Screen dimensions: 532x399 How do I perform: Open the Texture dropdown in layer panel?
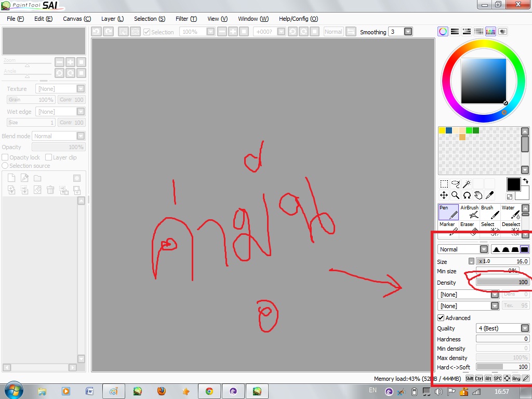[x=81, y=88]
